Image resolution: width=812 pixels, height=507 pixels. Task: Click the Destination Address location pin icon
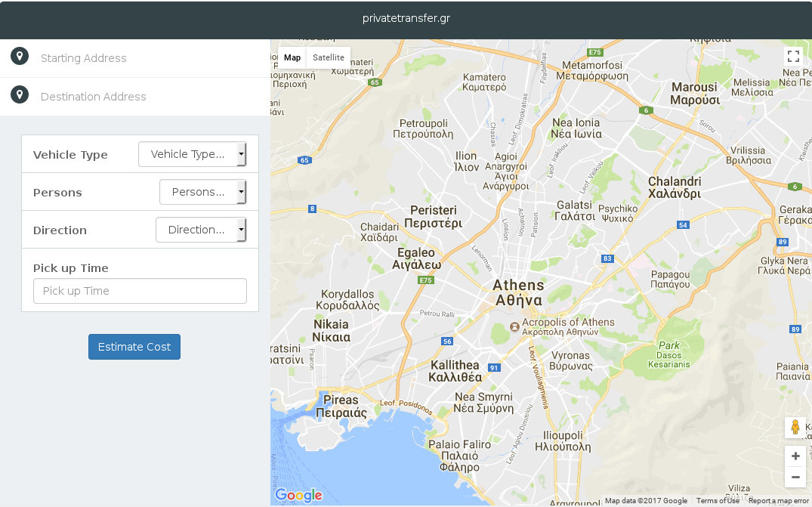click(x=20, y=94)
